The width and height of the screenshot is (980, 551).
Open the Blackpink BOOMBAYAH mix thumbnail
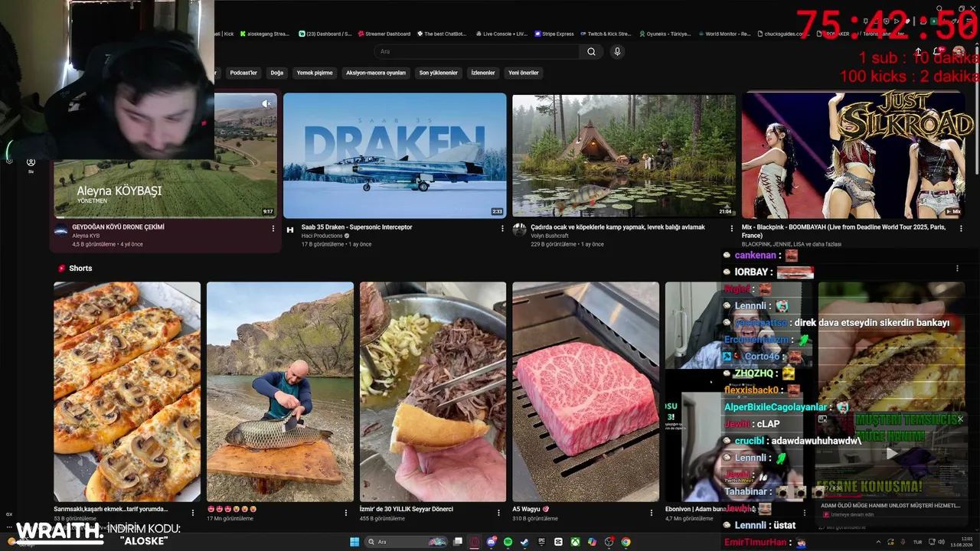[x=854, y=155]
